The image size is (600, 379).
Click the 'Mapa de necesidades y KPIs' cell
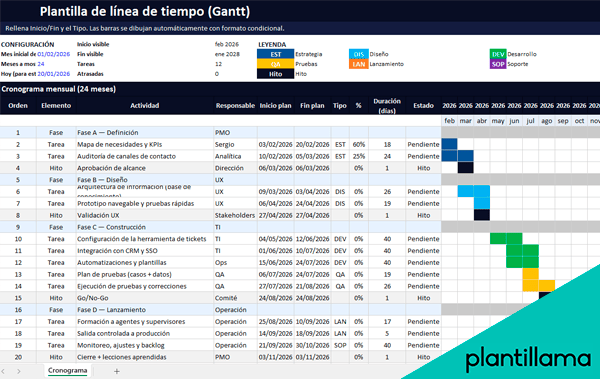[x=145, y=144]
